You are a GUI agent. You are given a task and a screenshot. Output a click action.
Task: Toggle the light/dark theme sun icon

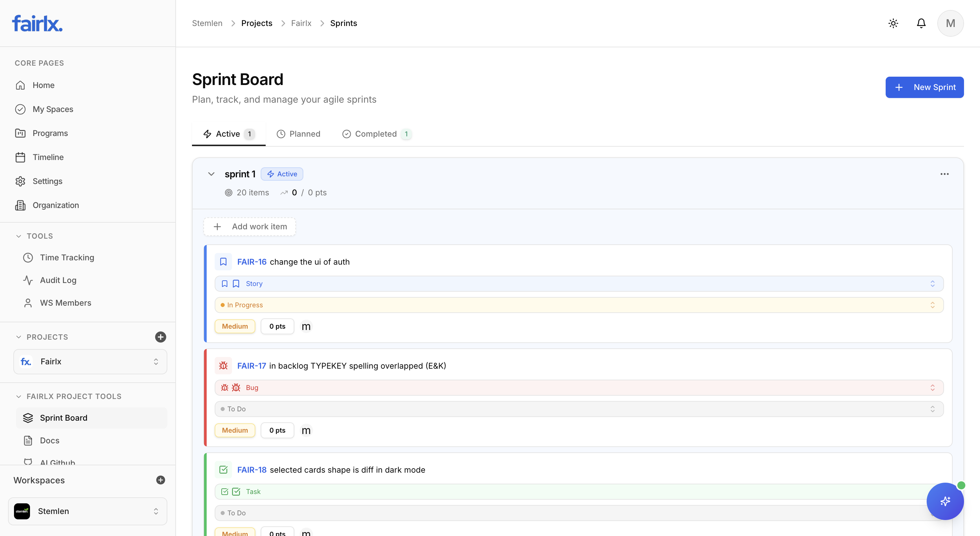tap(893, 23)
